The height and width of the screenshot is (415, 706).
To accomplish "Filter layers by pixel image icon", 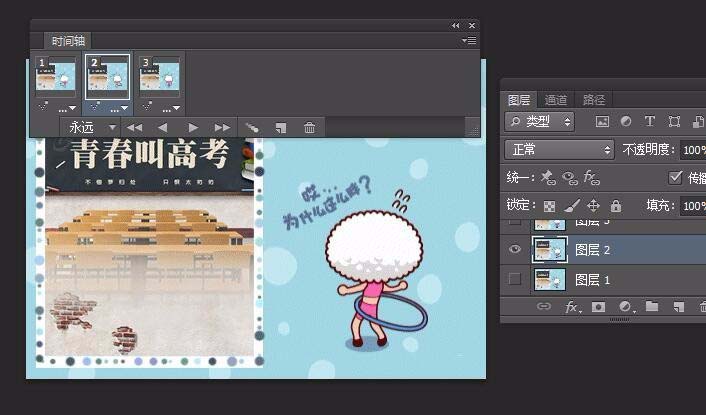I will (x=602, y=122).
